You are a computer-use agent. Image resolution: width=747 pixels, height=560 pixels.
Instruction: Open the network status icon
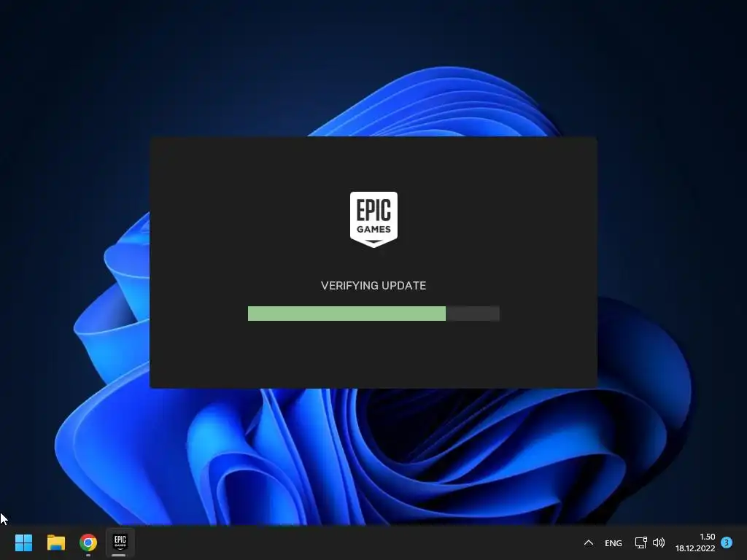[640, 542]
